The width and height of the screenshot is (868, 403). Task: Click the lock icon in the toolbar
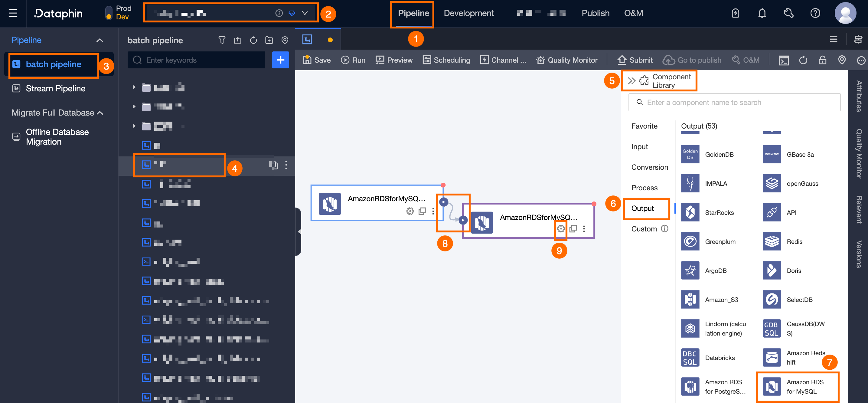coord(822,60)
